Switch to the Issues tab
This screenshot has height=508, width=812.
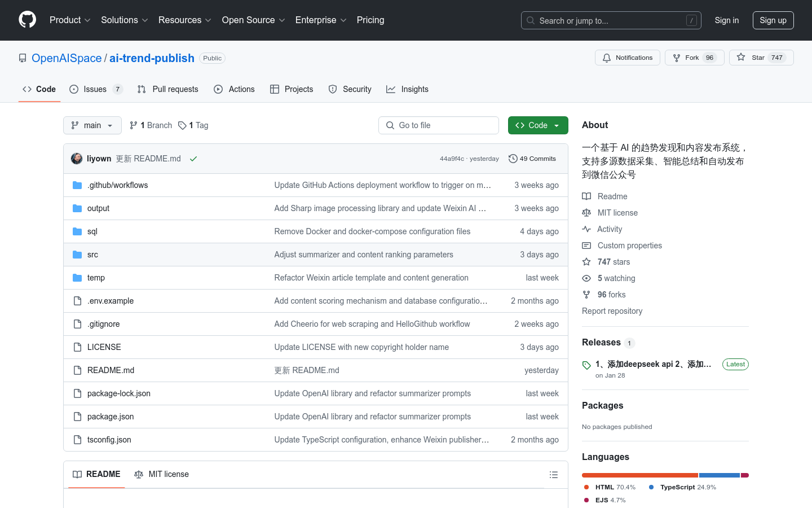pos(96,89)
